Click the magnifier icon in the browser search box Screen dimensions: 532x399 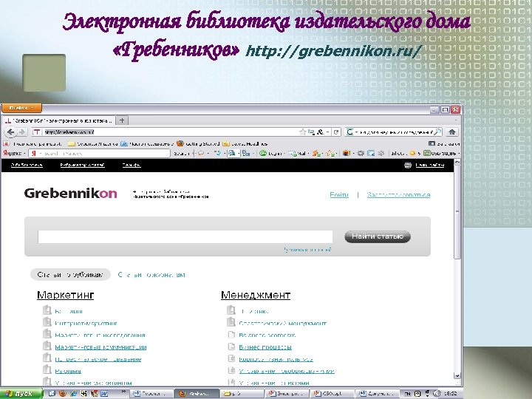437,132
